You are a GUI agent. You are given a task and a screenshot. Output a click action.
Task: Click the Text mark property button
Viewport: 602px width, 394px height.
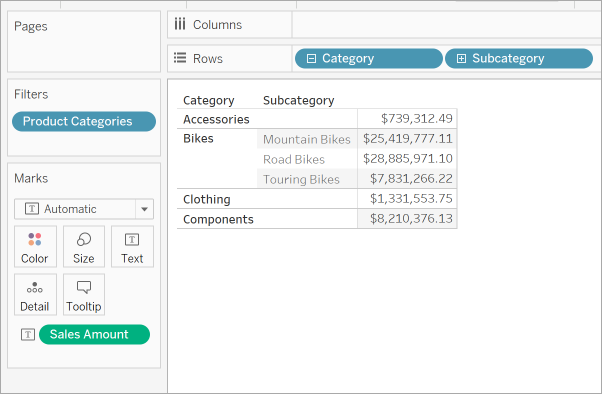coord(132,247)
